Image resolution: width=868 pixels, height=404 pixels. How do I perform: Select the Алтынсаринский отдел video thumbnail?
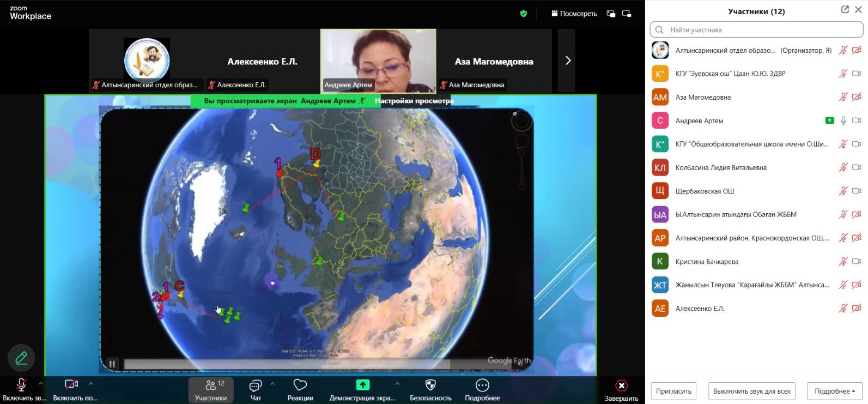[x=147, y=61]
